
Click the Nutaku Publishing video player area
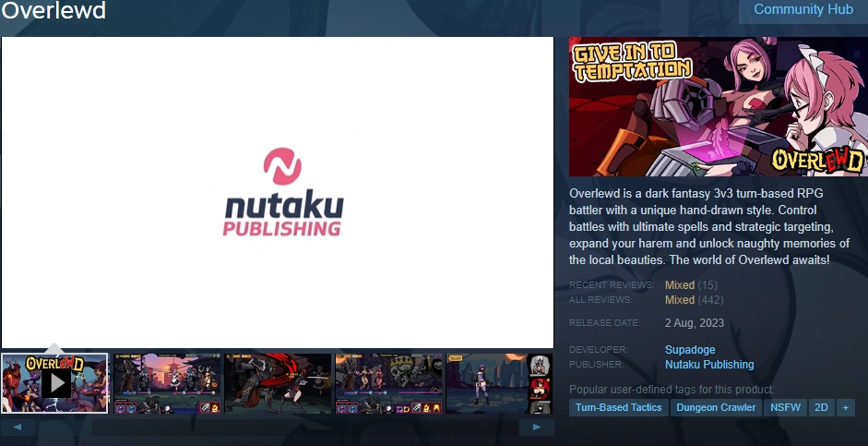click(x=278, y=192)
